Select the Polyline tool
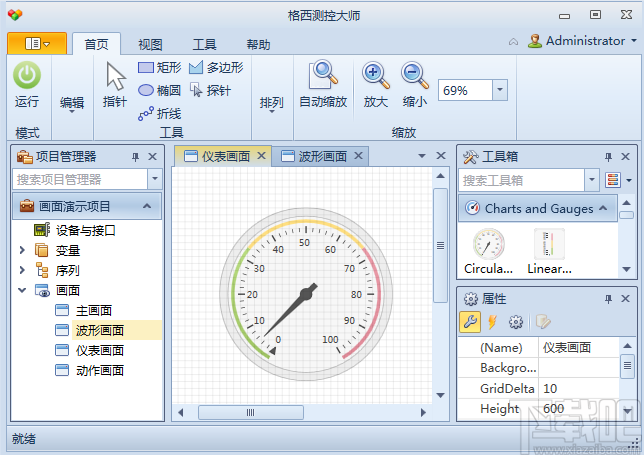 tap(160, 113)
